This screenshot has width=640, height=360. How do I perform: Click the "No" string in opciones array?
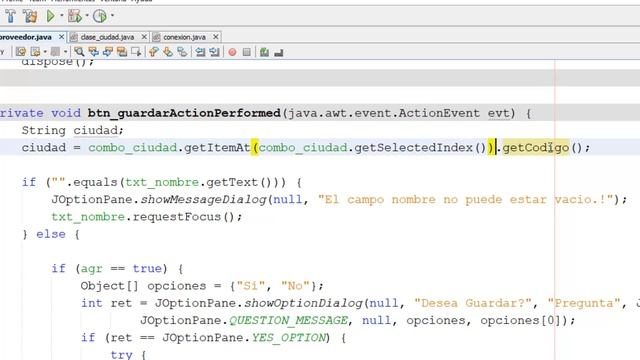[x=295, y=286]
